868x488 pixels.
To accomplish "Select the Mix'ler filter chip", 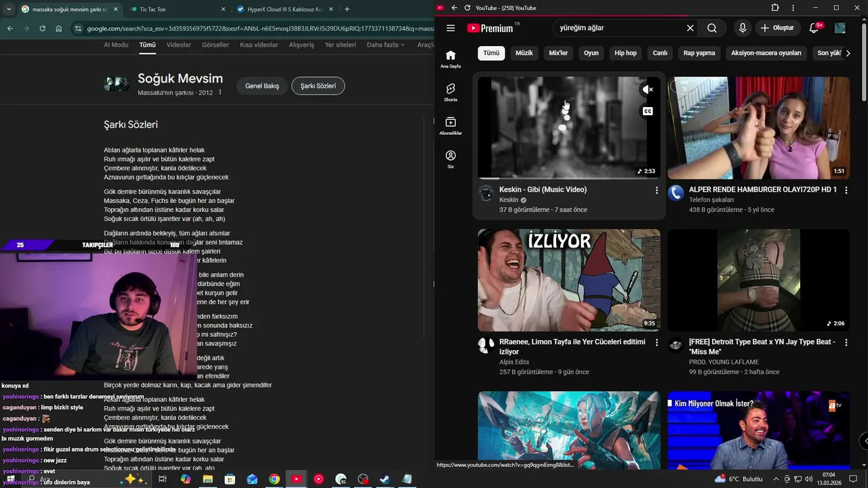I will (x=558, y=53).
